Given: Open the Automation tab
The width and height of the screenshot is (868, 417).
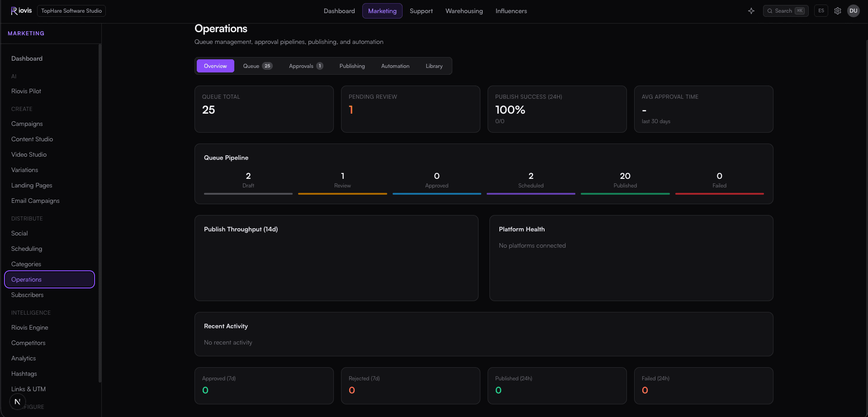Looking at the screenshot, I should (395, 66).
